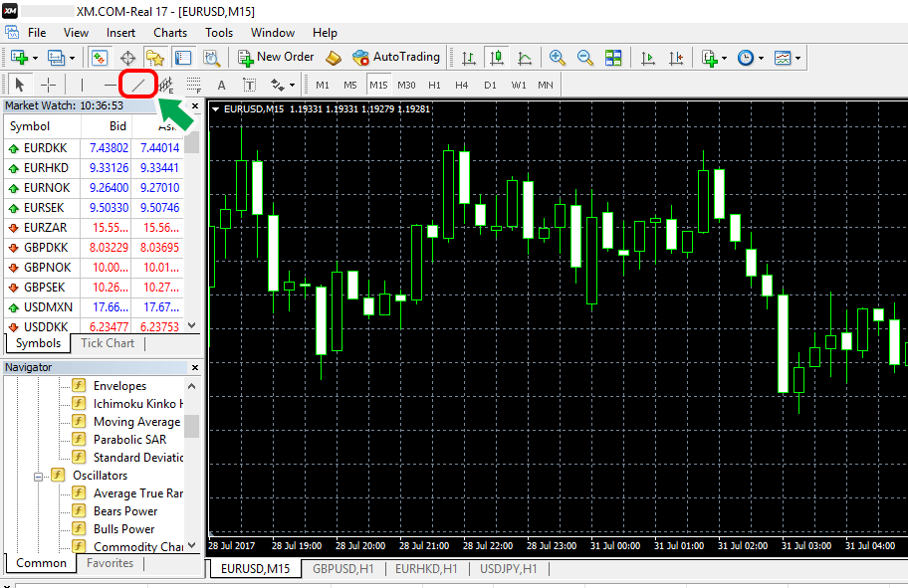Open the Strategy Tester icon

click(x=211, y=58)
